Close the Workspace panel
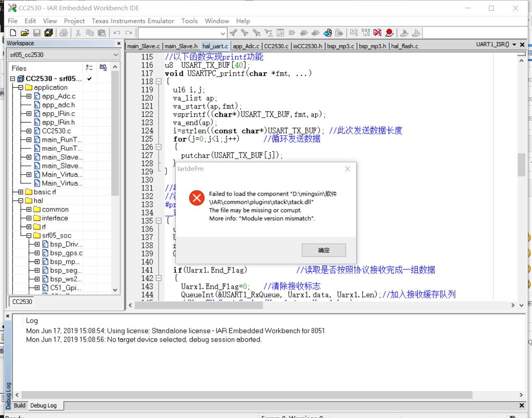 (119, 43)
